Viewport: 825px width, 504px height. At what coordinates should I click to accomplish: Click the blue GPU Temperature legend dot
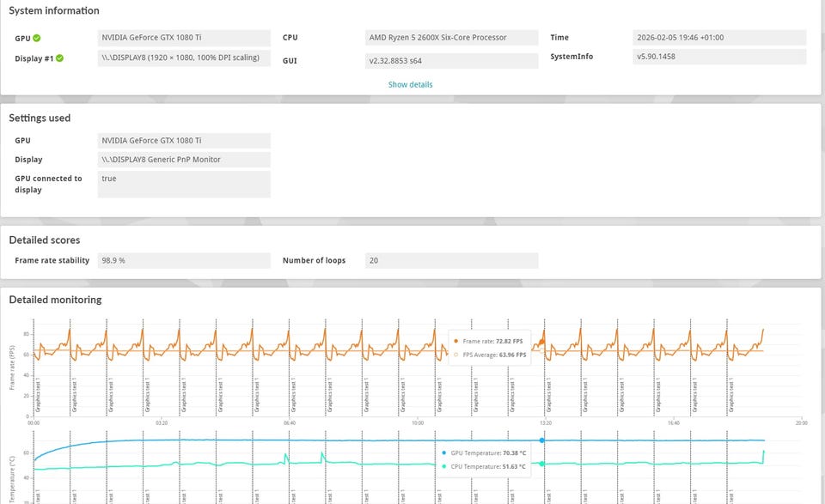pyautogui.click(x=444, y=452)
